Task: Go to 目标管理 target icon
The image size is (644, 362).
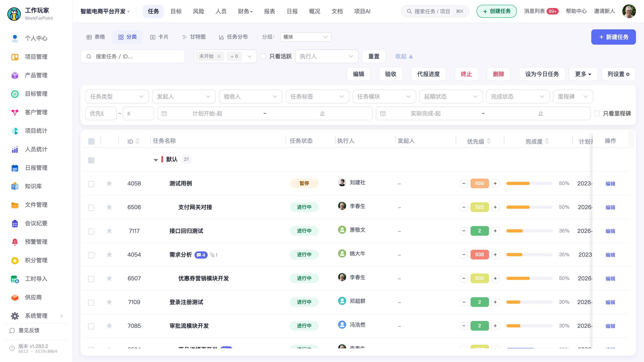Action: (15, 94)
